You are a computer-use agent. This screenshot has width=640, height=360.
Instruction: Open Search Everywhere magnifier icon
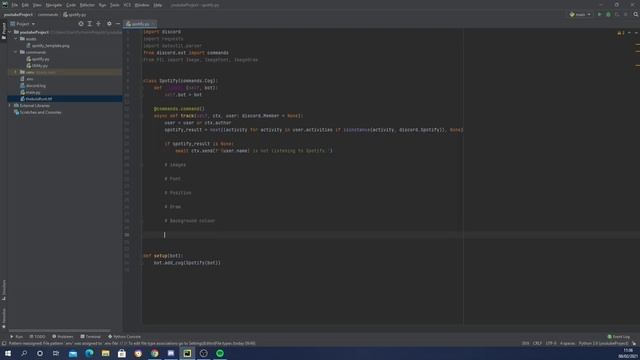pyautogui.click(x=636, y=14)
